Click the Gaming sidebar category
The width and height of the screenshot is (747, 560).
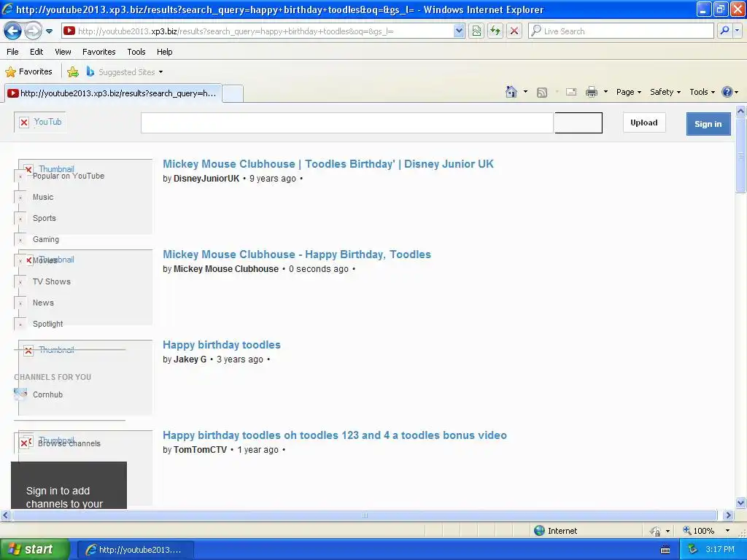(46, 239)
